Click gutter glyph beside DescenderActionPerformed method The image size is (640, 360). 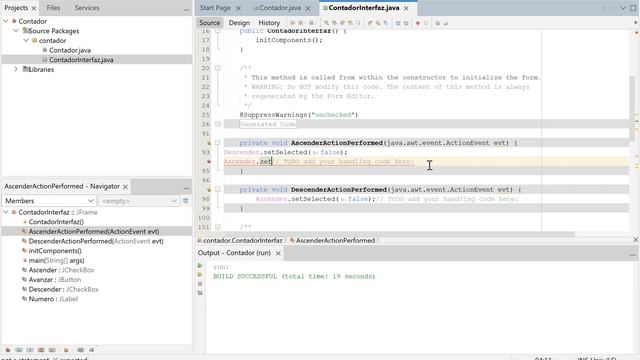pyautogui.click(x=209, y=190)
